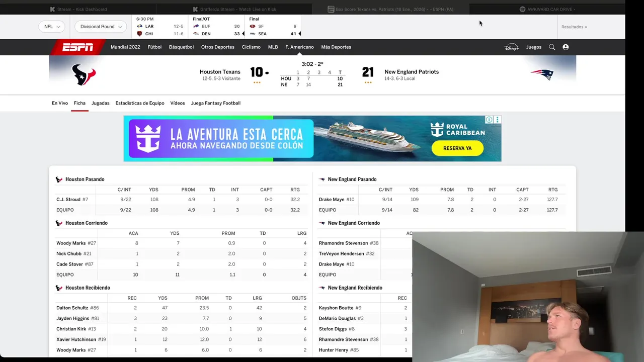644x362 pixels.
Task: Click the CHI Bears scoreboard logo
Action: [140, 34]
